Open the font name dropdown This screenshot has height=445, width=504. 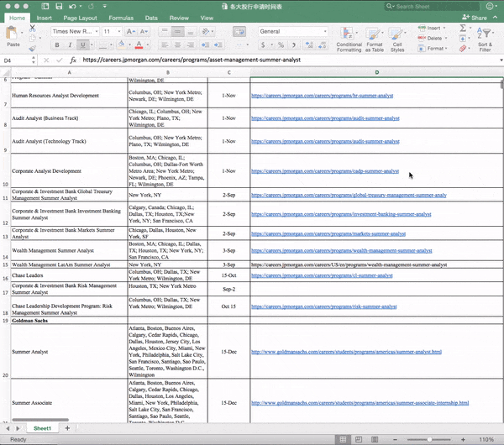(97, 32)
